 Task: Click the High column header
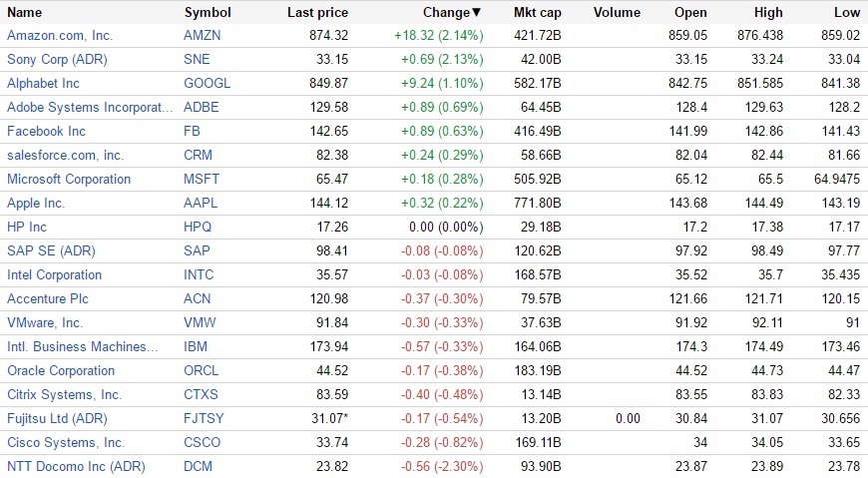click(772, 13)
